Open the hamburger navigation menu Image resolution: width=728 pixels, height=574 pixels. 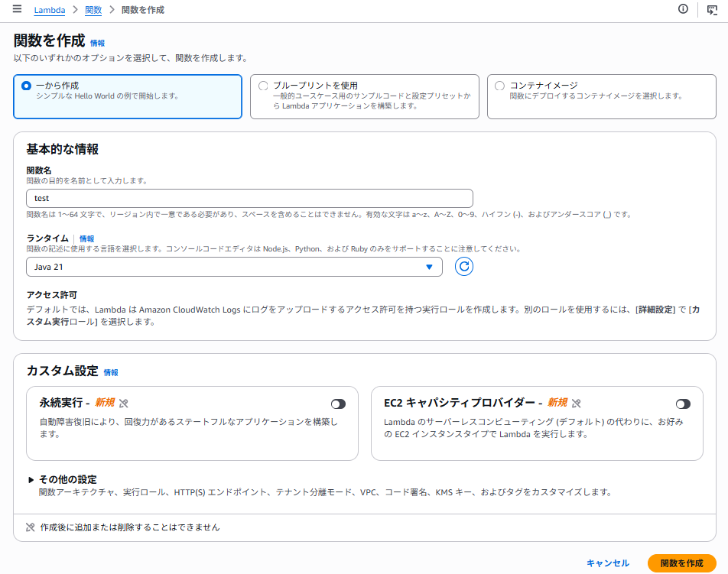pyautogui.click(x=17, y=9)
